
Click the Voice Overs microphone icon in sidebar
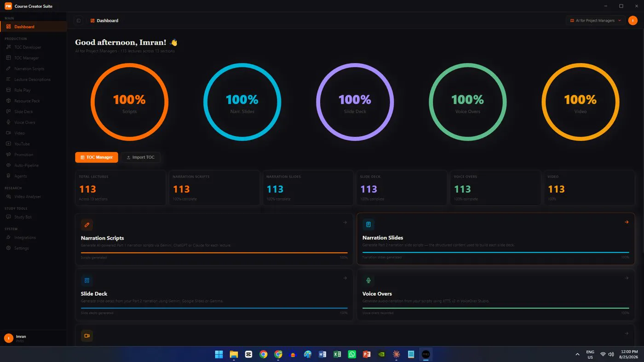pyautogui.click(x=9, y=122)
